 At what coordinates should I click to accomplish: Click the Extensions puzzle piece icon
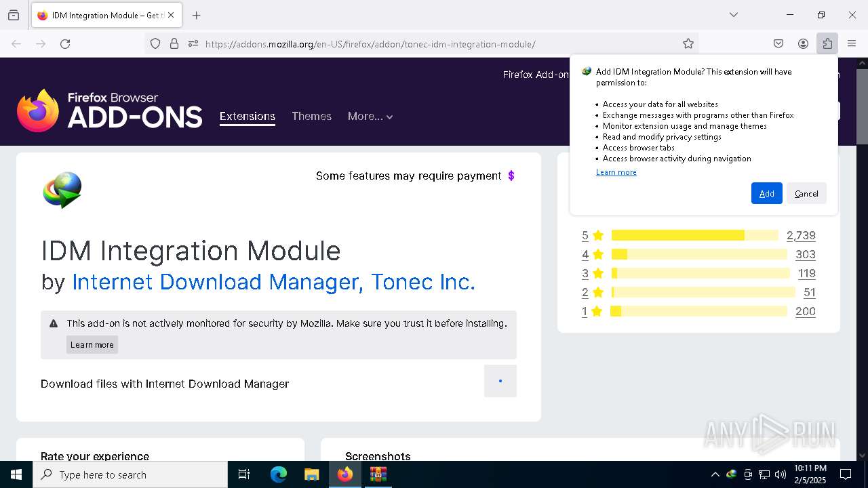click(x=827, y=44)
